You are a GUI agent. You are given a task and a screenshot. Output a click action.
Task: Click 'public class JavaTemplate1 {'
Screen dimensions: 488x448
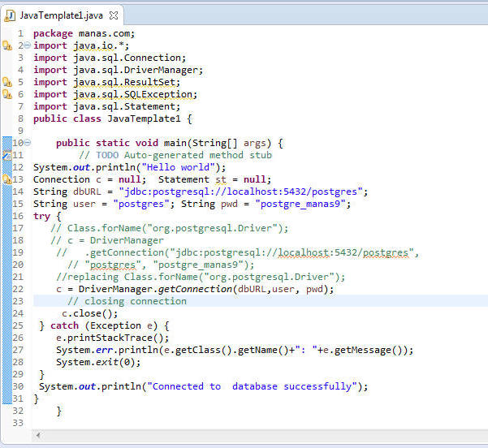(x=113, y=118)
